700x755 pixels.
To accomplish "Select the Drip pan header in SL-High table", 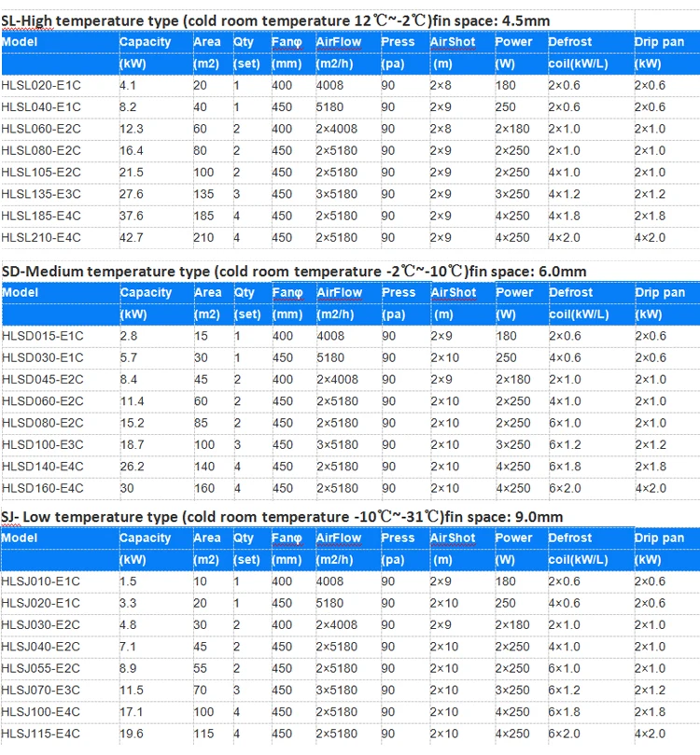I will click(x=659, y=42).
